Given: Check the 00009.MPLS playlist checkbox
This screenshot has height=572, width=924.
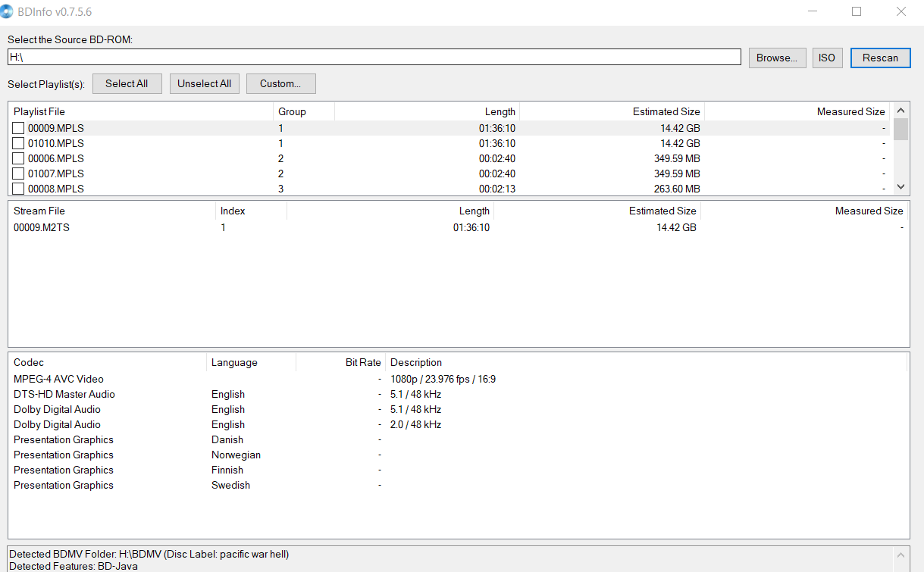Looking at the screenshot, I should 18,128.
